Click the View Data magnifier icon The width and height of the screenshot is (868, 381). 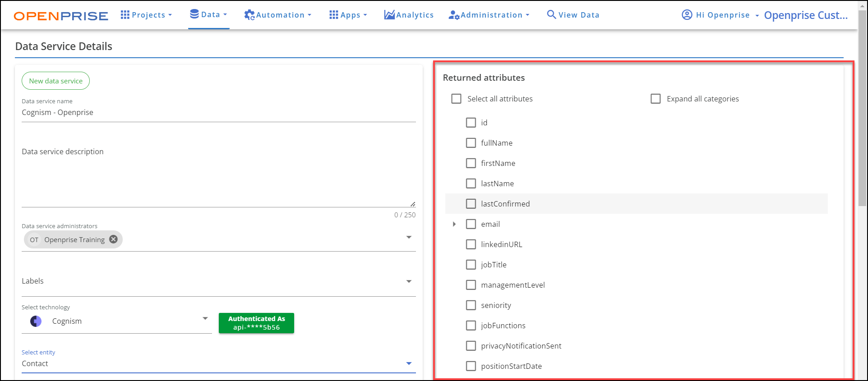pos(551,14)
